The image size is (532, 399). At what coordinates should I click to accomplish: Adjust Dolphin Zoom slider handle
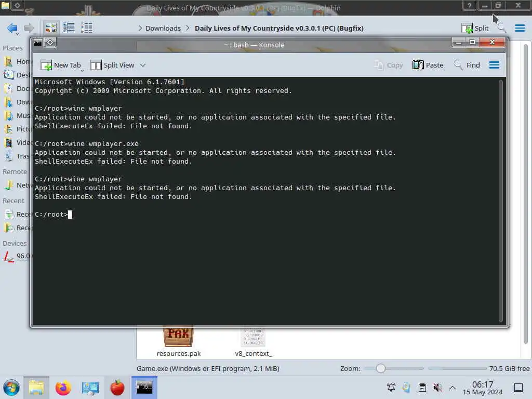coord(381,368)
